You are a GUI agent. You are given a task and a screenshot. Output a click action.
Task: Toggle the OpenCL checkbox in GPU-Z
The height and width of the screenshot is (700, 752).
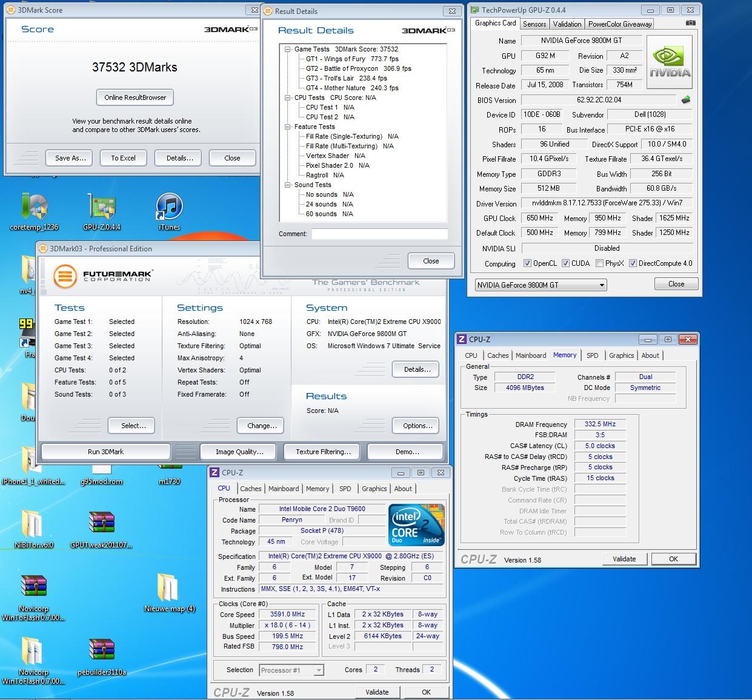[x=528, y=263]
